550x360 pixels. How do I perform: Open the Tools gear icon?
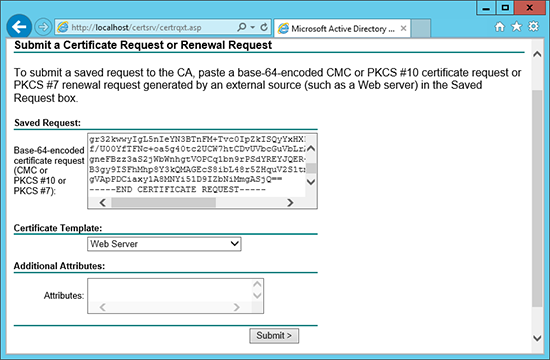[534, 27]
